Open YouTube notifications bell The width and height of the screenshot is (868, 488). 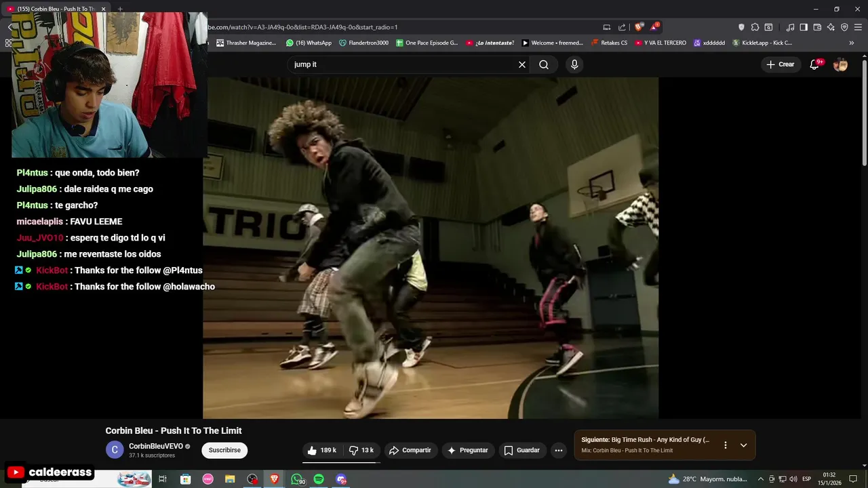[x=814, y=64]
